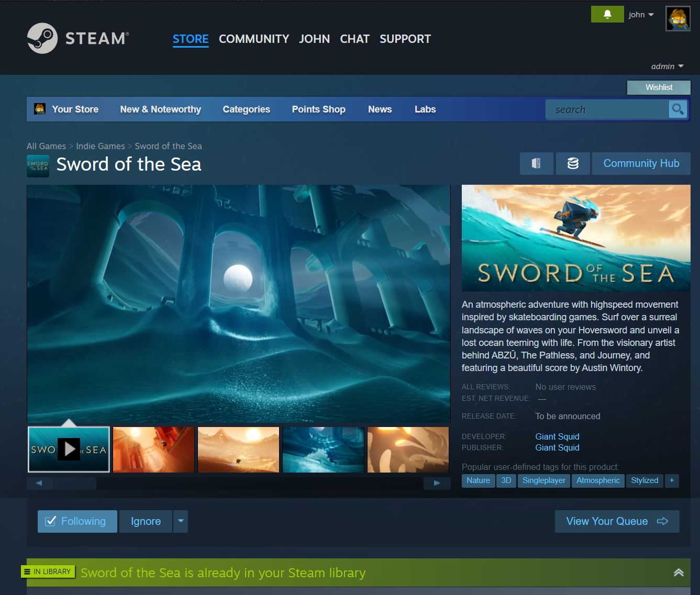Select the Nature tag

[x=478, y=480]
